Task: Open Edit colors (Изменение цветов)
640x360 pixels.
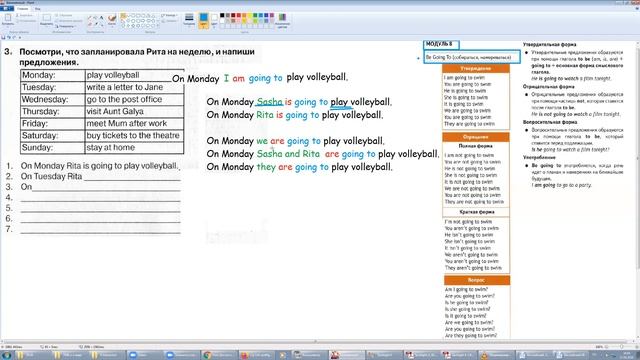Action: pyautogui.click(x=282, y=20)
